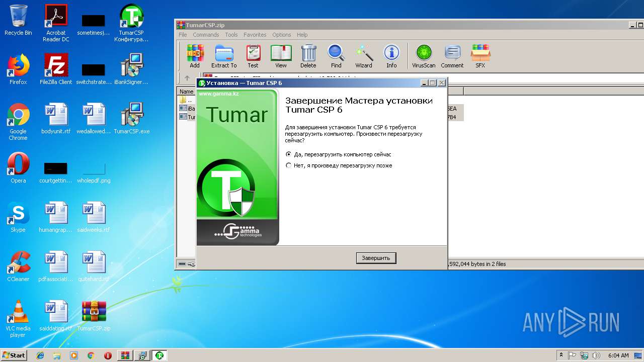Screen dimensions: 644x362
Task: Go up one folder in WinRAR
Action: pos(187,78)
